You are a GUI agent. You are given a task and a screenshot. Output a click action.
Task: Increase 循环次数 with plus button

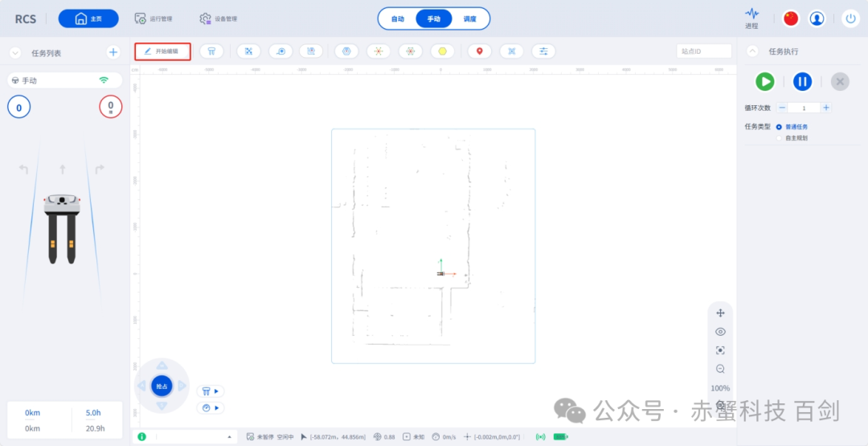tap(826, 108)
